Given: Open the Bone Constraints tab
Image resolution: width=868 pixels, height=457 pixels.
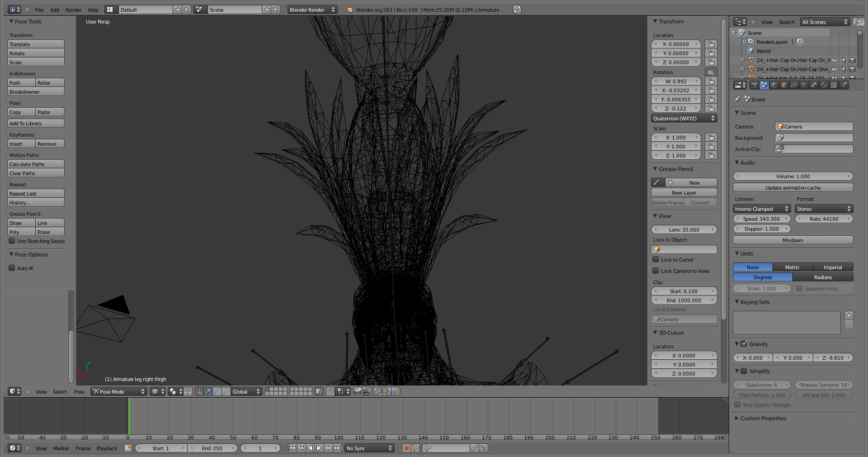Looking at the screenshot, I should tap(824, 85).
